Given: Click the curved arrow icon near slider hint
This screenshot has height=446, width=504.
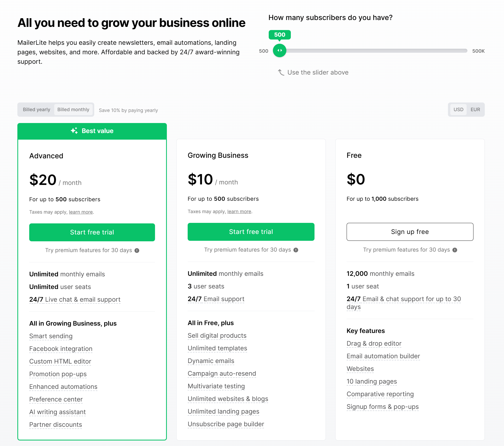Looking at the screenshot, I should (281, 72).
